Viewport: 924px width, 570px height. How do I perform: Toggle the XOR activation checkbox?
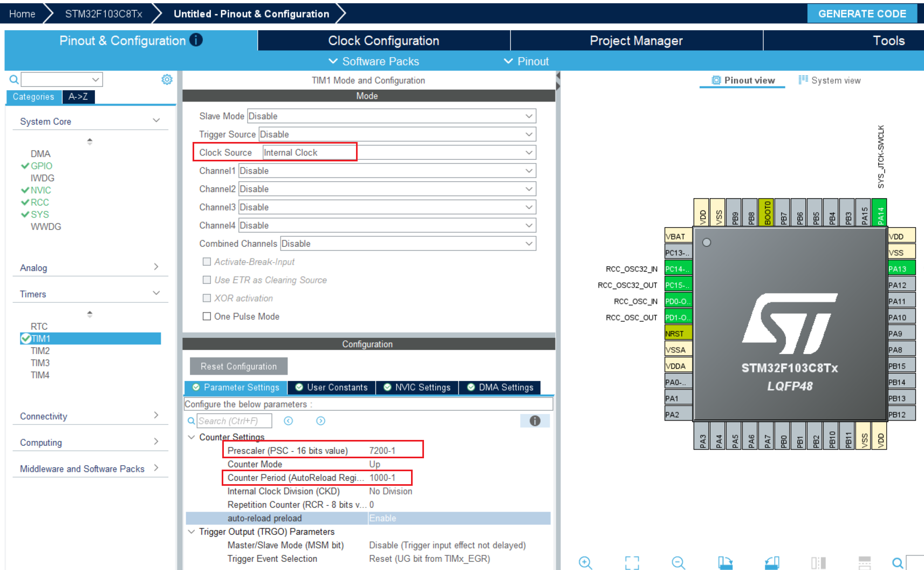click(x=207, y=298)
